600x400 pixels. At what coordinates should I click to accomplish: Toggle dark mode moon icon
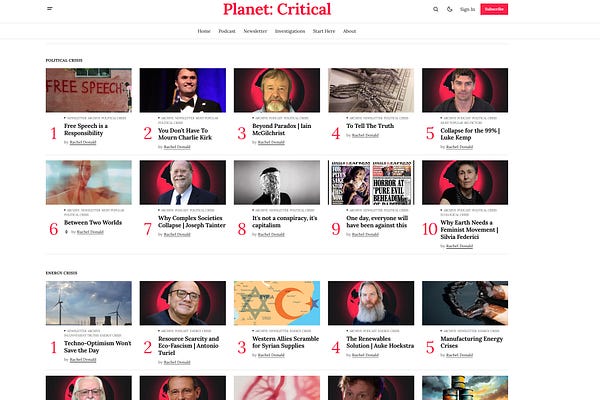coord(450,9)
